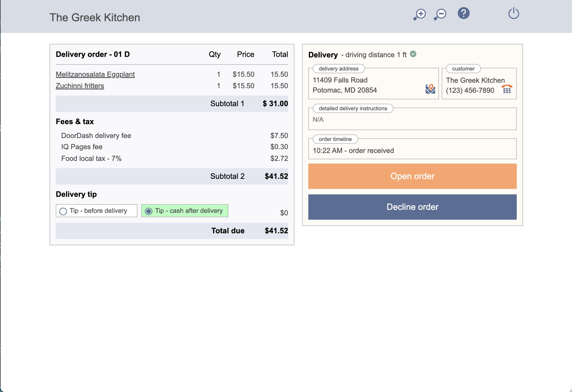Click the phone dial icon for customer

click(x=507, y=89)
